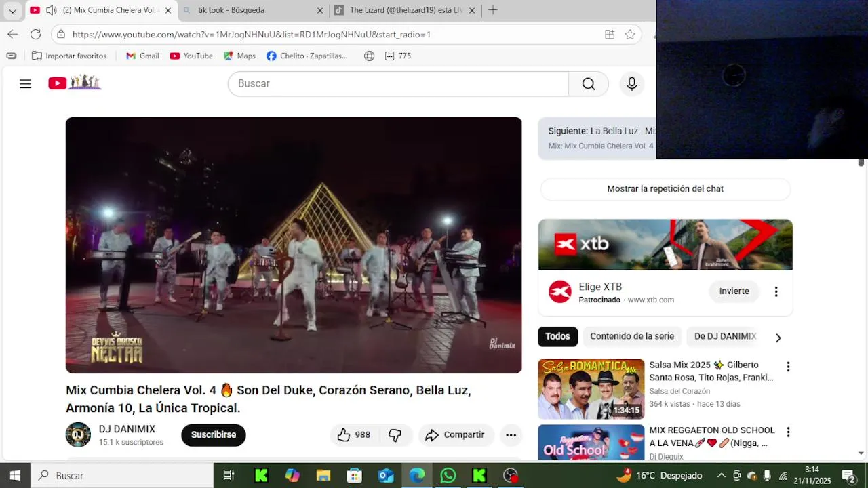Open DJ DANIMIX channel avatar
This screenshot has height=488, width=868.
(78, 434)
